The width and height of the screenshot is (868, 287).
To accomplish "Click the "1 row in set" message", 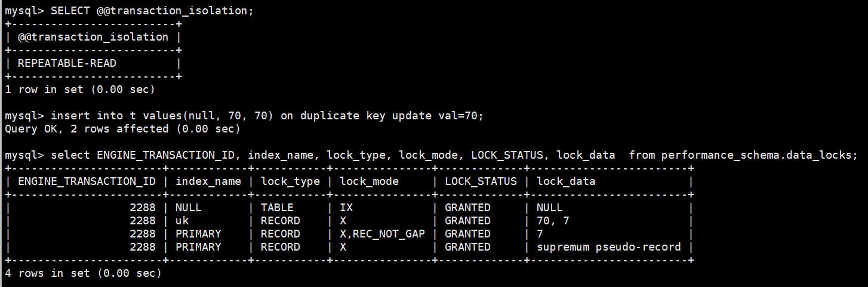I will (x=80, y=90).
